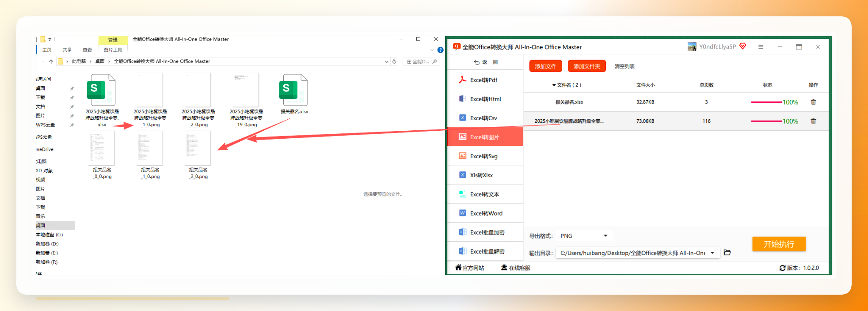
Task: Click the 添加文件夹 button
Action: [x=586, y=66]
